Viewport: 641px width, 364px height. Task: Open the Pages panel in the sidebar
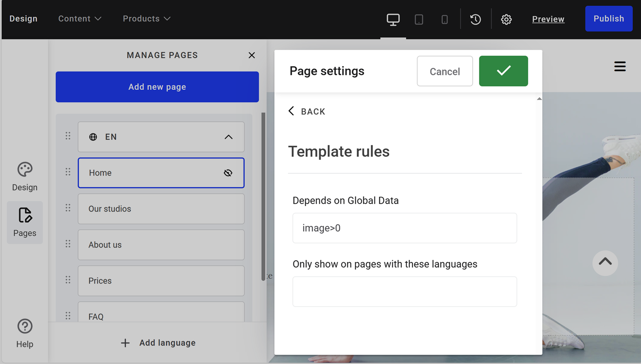[x=24, y=223]
